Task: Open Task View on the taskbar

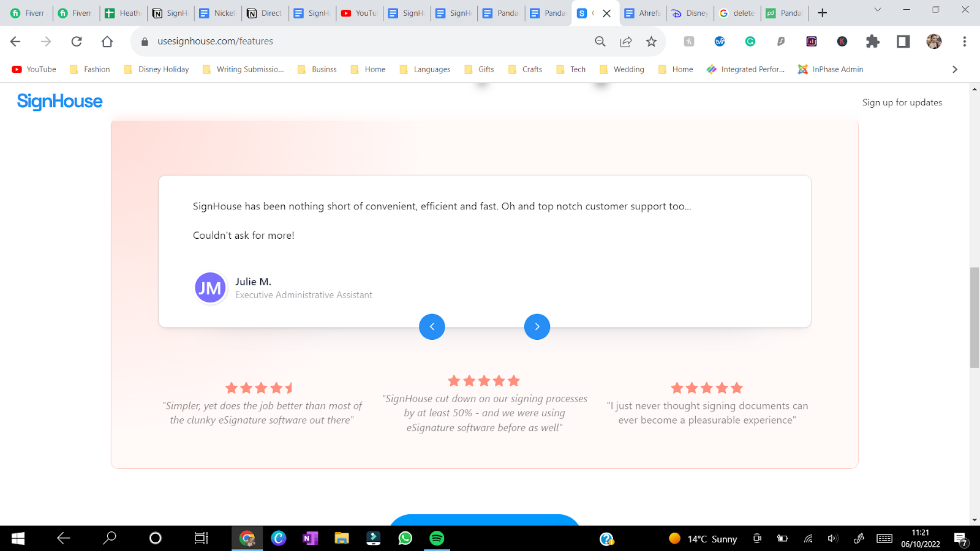Action: (x=202, y=538)
